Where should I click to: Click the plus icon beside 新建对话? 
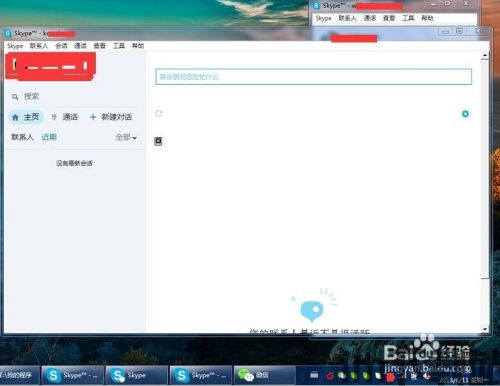93,117
